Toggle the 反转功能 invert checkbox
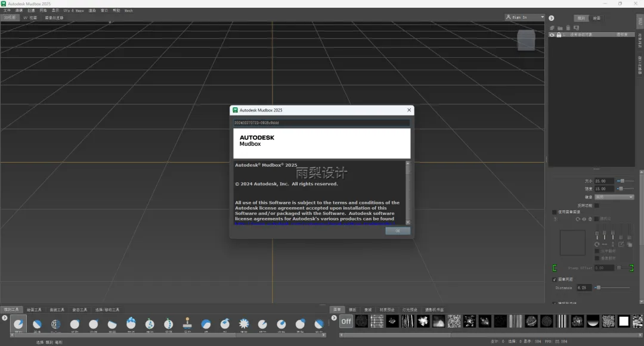Viewport: 644px width, 346px height. tap(597, 205)
